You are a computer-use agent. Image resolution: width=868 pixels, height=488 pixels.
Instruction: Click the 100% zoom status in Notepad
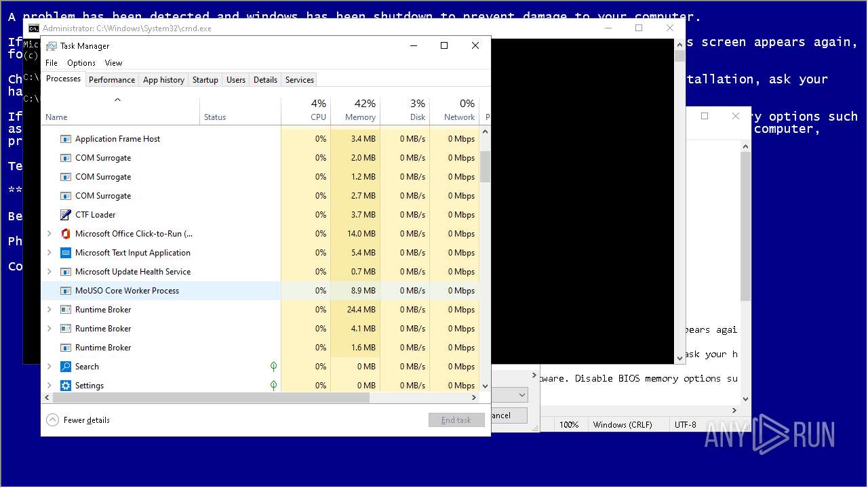click(x=569, y=425)
